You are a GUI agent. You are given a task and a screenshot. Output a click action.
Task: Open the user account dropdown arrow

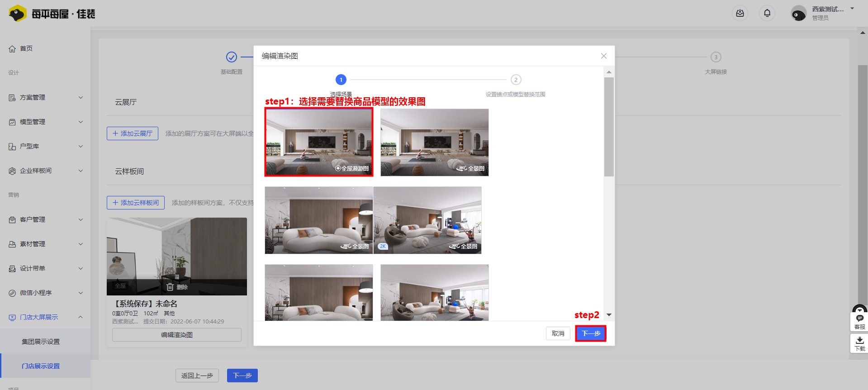pyautogui.click(x=852, y=9)
